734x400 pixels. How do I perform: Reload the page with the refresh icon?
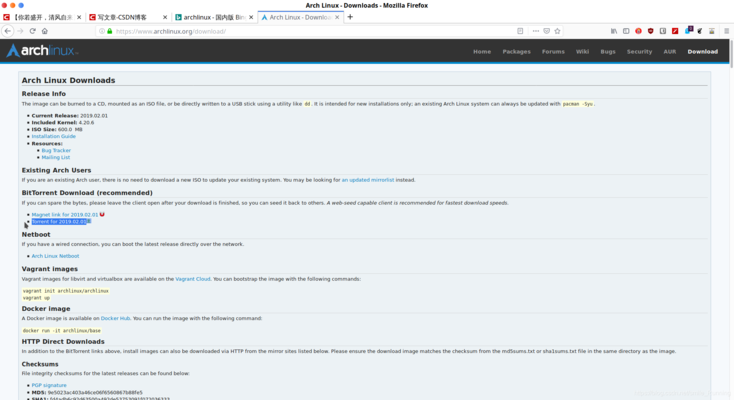(x=32, y=31)
